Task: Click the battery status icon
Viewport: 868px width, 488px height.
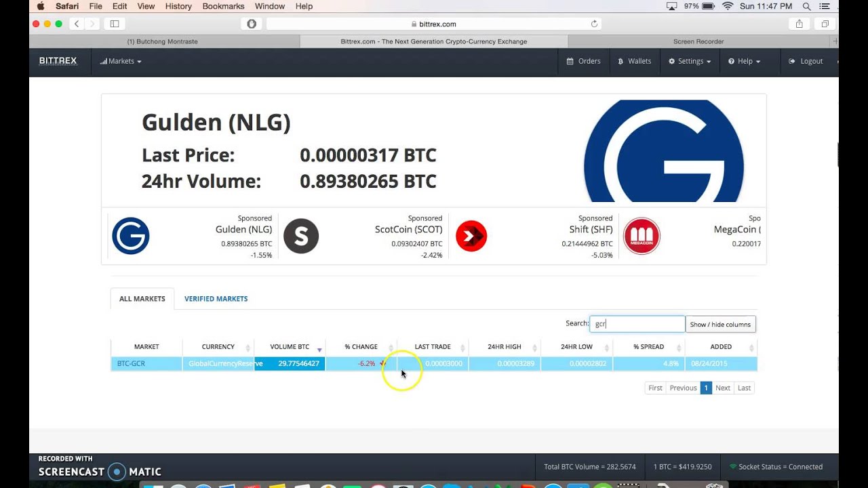Action: tap(709, 6)
